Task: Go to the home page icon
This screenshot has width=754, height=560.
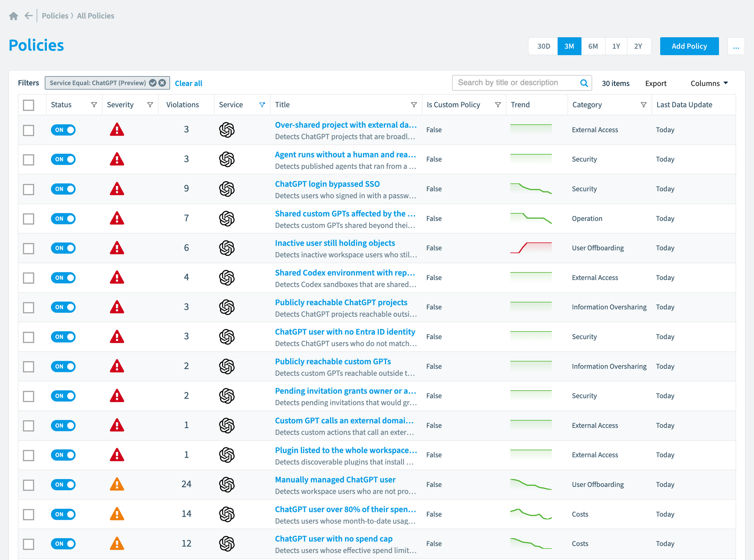Action: [14, 16]
